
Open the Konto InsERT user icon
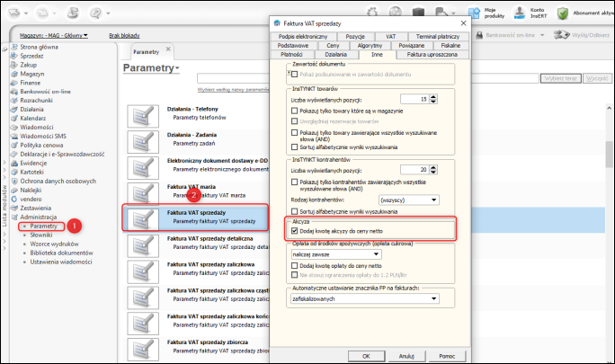coord(520,13)
